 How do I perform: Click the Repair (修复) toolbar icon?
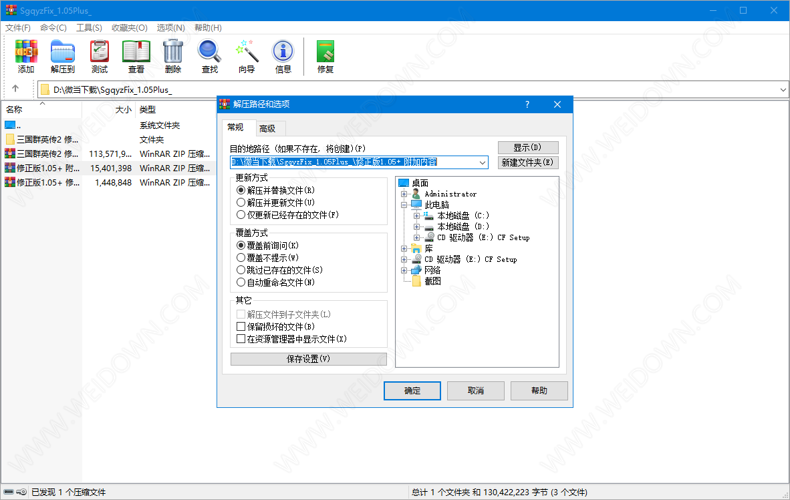click(x=325, y=56)
